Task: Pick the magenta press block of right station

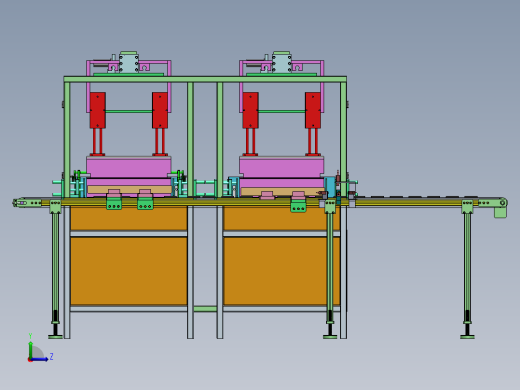Action: [x=281, y=167]
